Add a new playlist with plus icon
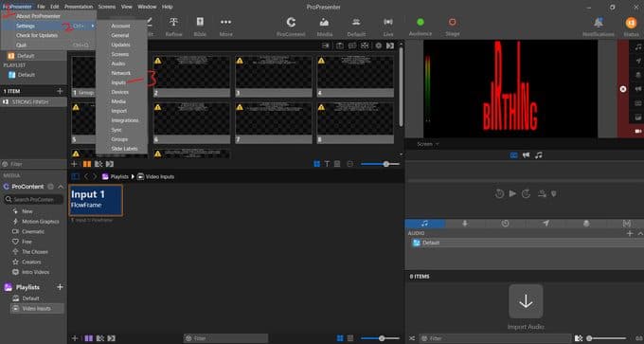644x344 pixels. click(60, 287)
